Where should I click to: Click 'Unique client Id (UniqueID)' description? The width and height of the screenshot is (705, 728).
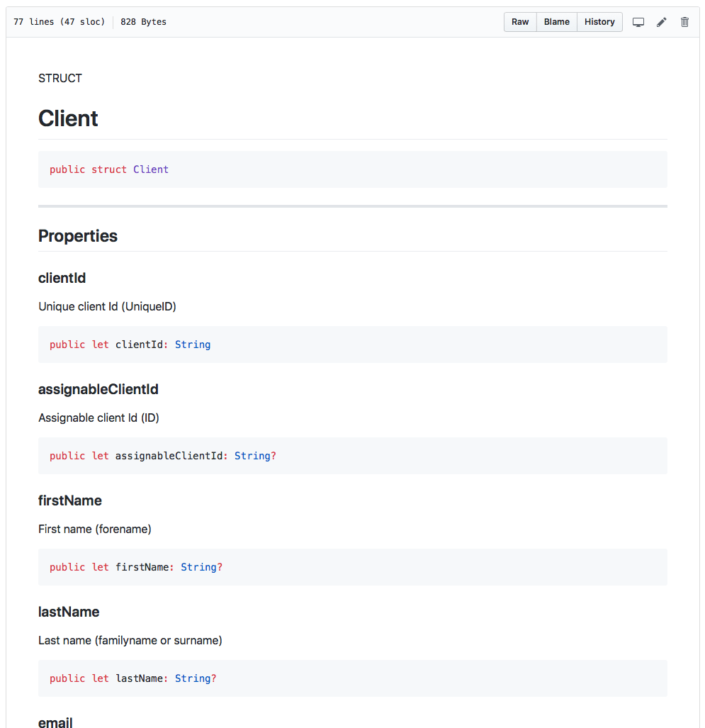click(x=107, y=307)
